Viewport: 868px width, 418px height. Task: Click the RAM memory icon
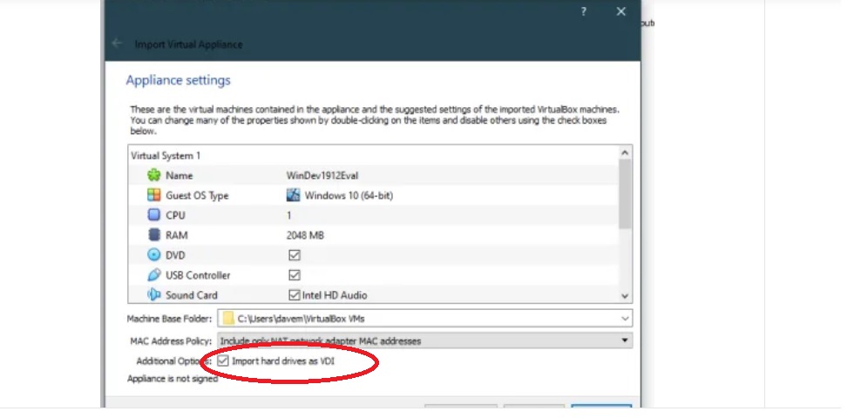(153, 235)
